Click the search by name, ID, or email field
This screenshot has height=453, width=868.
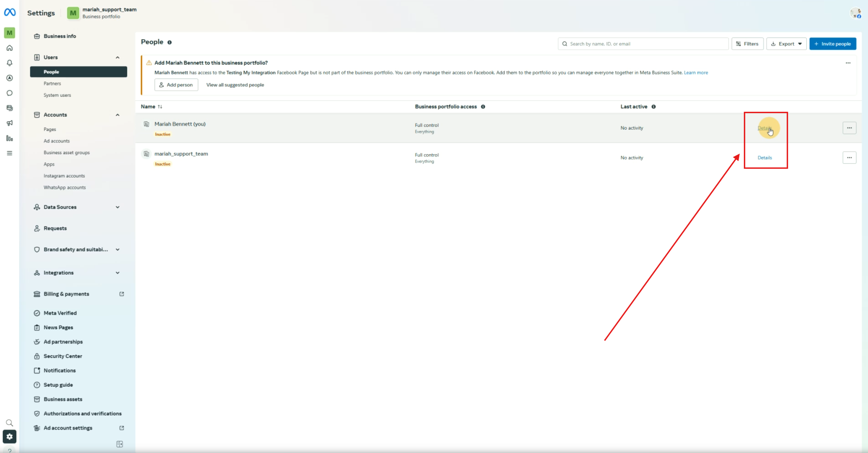643,44
